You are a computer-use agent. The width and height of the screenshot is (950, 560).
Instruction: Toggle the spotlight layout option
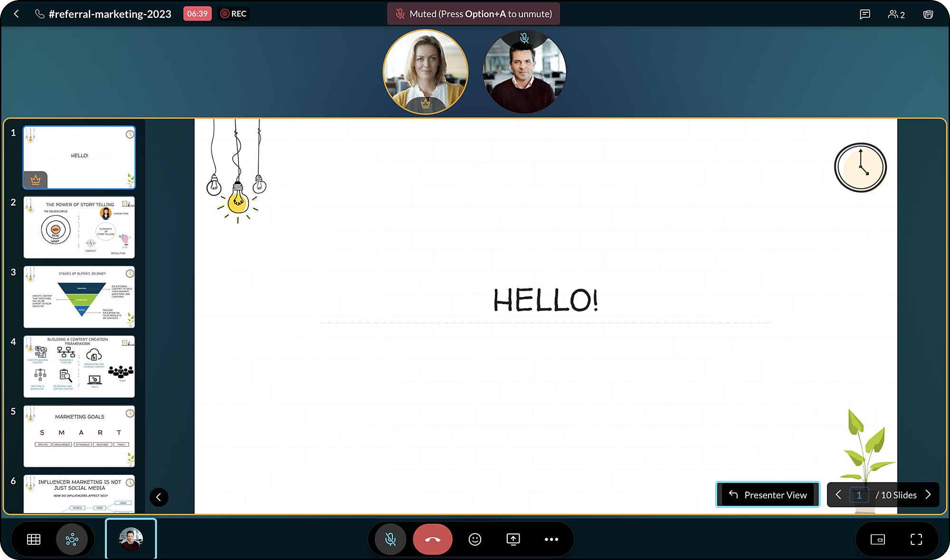[72, 539]
